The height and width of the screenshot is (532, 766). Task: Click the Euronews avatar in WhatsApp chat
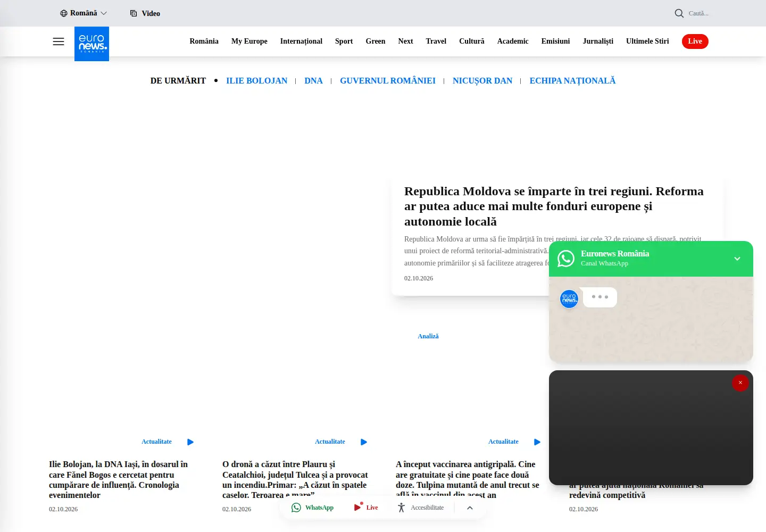point(569,299)
